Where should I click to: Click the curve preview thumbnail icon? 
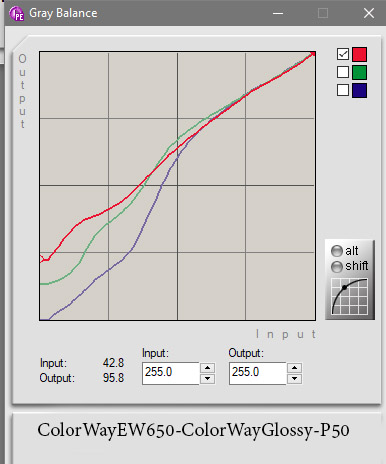click(349, 297)
